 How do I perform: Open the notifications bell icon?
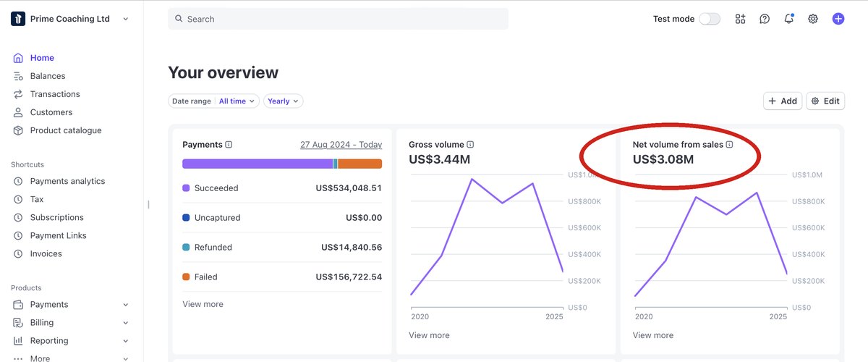click(x=789, y=19)
